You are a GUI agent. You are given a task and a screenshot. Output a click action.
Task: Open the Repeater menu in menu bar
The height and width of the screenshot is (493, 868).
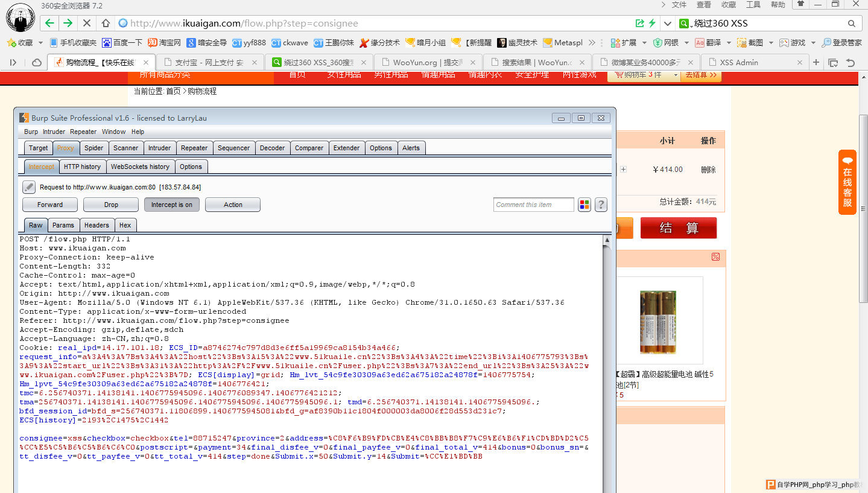pyautogui.click(x=83, y=132)
